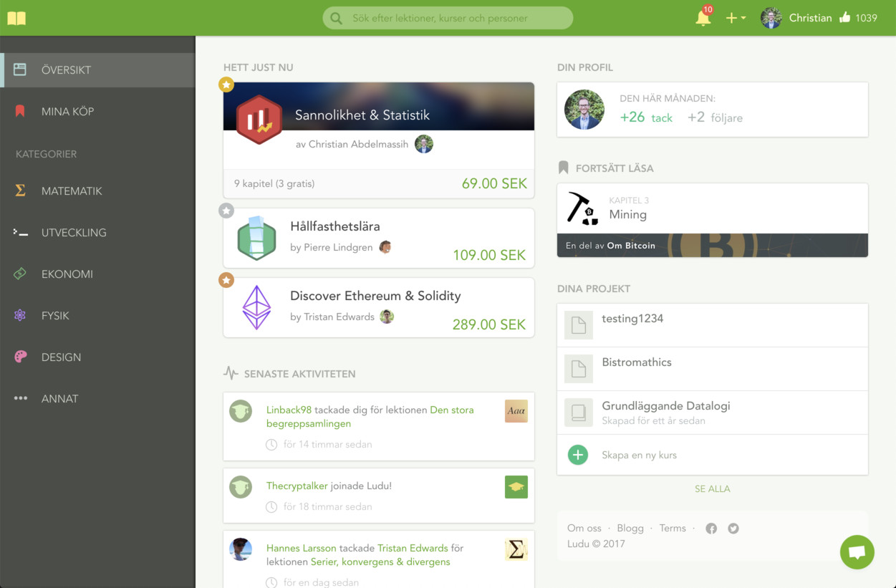Expand the Annat category menu
Image resolution: width=896 pixels, height=588 pixels.
coord(59,399)
